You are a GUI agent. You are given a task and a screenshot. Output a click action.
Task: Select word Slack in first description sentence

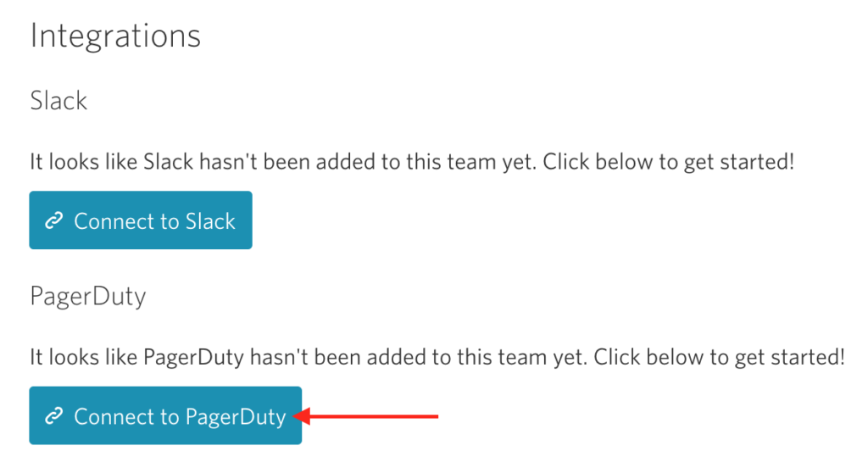point(169,162)
